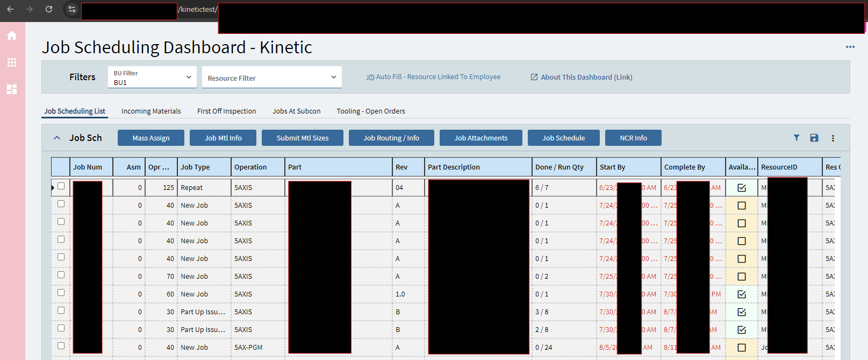
Task: Sort by Complete By column header
Action: click(693, 167)
